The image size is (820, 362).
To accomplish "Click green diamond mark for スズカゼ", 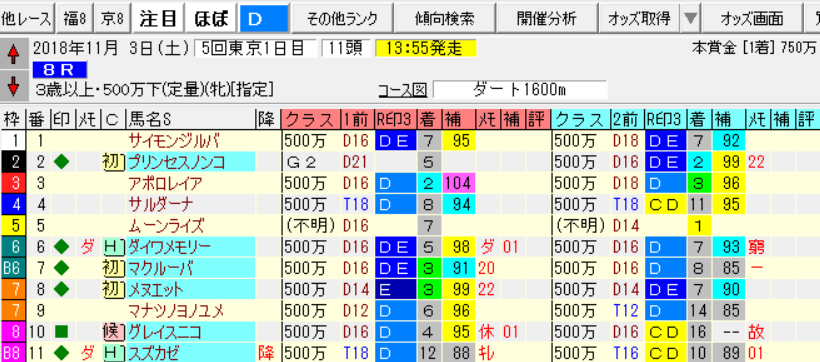I will (x=62, y=353).
